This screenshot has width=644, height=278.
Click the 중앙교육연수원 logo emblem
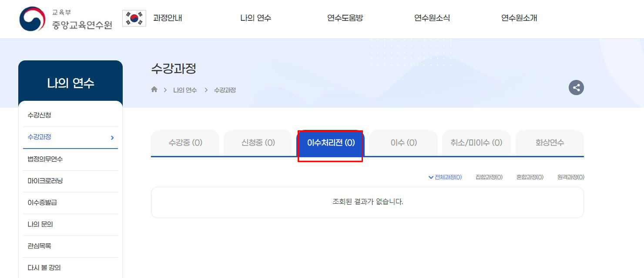click(32, 19)
